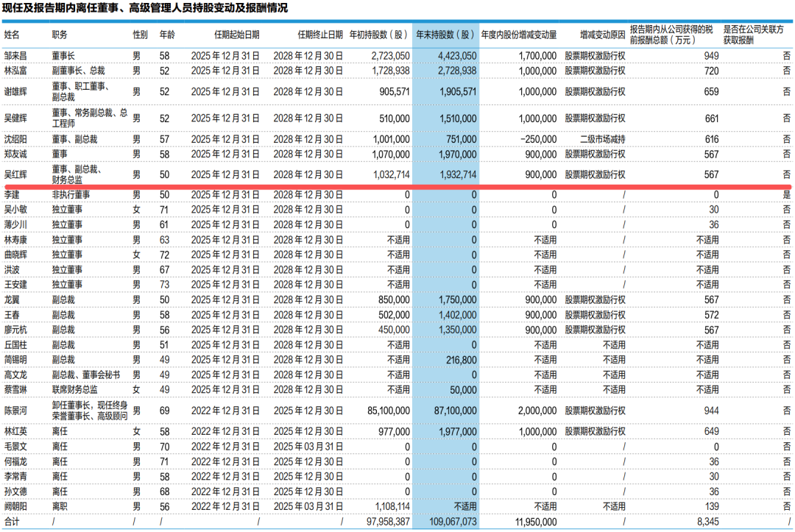Click the name 吴红辉
This screenshot has width=795, height=532.
[x=15, y=175]
